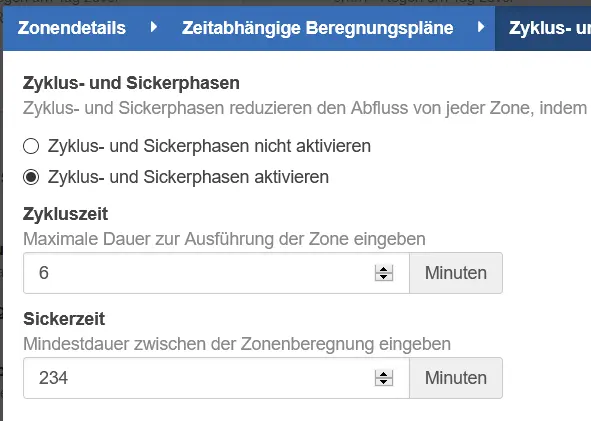The image size is (591, 421).
Task: Click the Zyklus- und Sickerphasen section heading
Action: click(131, 83)
